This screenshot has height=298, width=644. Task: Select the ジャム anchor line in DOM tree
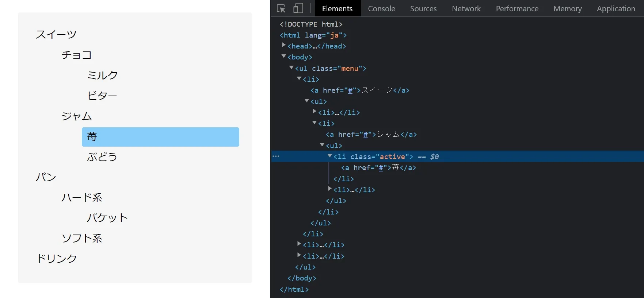point(371,135)
